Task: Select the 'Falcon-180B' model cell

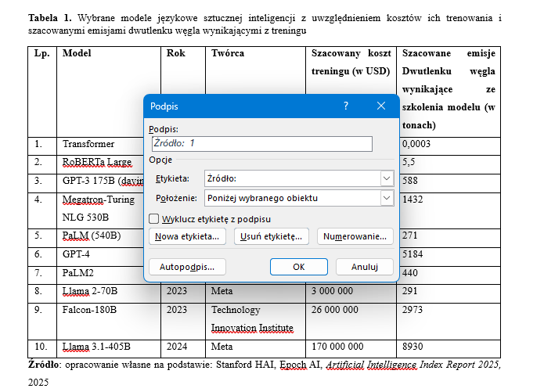Action: [x=89, y=310]
